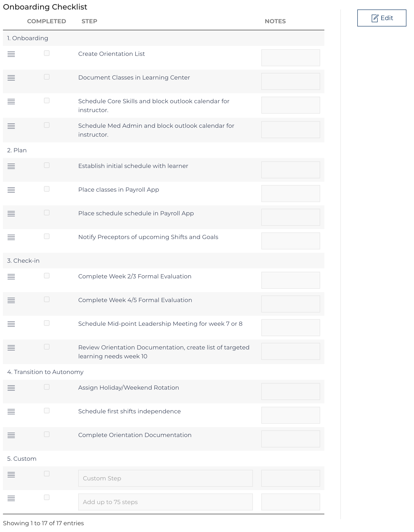Click the COMPLETED column header
Image resolution: width=414 pixels, height=532 pixels.
coord(47,21)
